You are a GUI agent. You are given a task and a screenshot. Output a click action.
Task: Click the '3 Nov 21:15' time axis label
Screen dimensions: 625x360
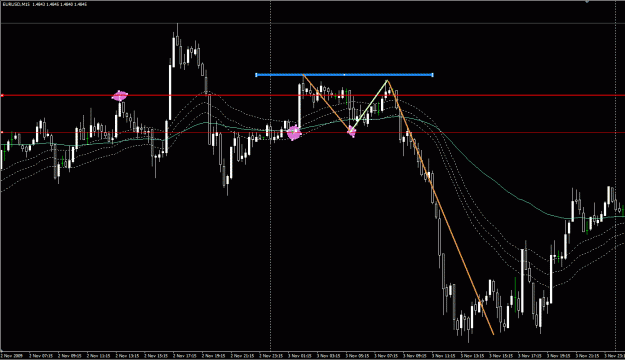(587, 355)
